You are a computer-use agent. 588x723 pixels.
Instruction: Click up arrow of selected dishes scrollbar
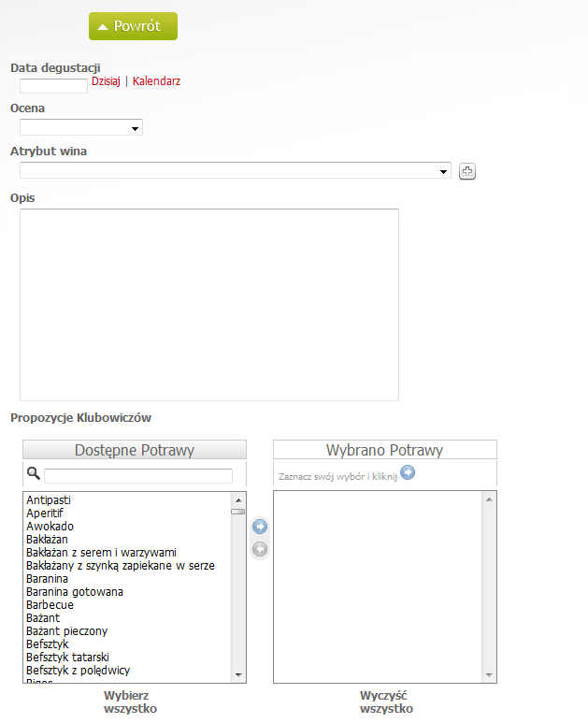coord(488,499)
